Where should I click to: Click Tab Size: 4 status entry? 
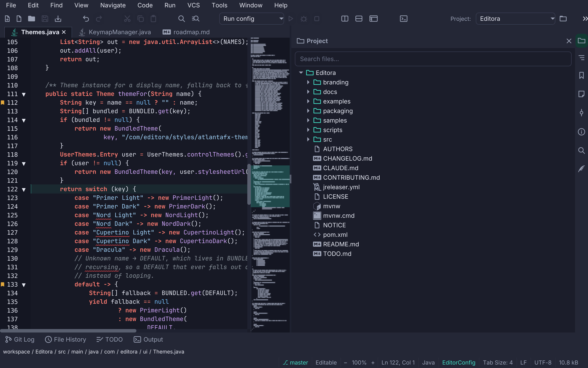[x=498, y=362]
